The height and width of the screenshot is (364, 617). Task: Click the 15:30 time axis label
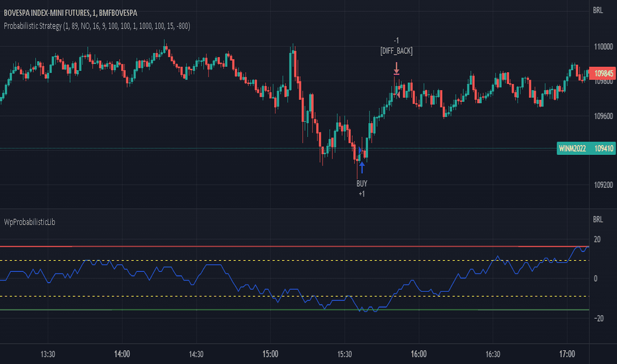pyautogui.click(x=344, y=354)
